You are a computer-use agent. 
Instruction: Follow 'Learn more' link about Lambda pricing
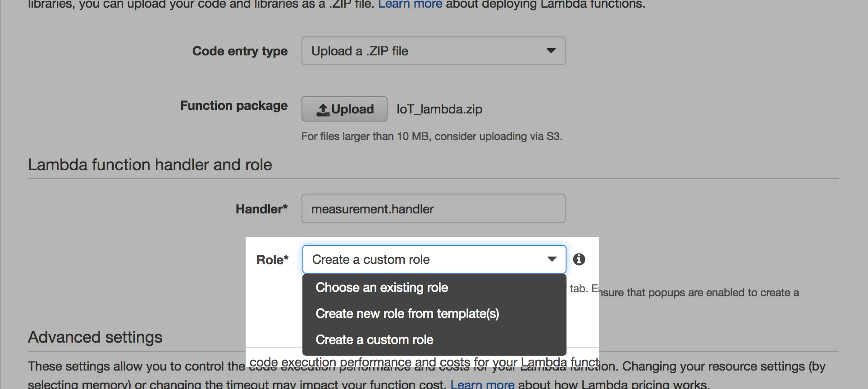[482, 384]
